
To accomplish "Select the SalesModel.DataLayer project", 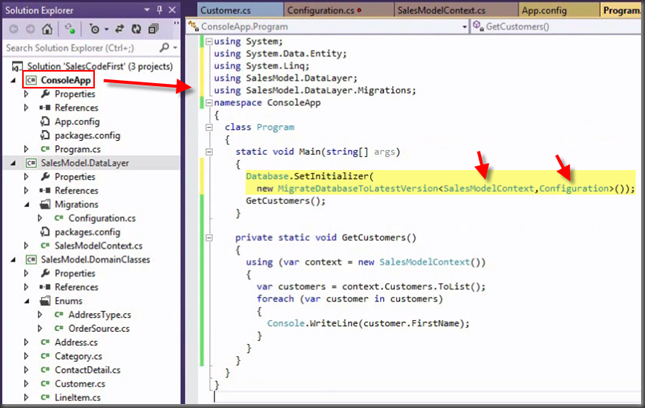I will pos(85,163).
